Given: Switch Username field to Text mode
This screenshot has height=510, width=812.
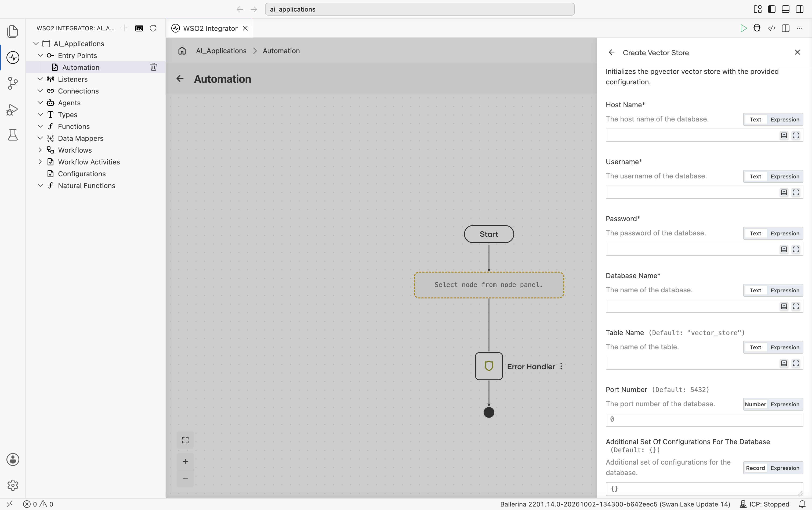Looking at the screenshot, I should coord(755,177).
